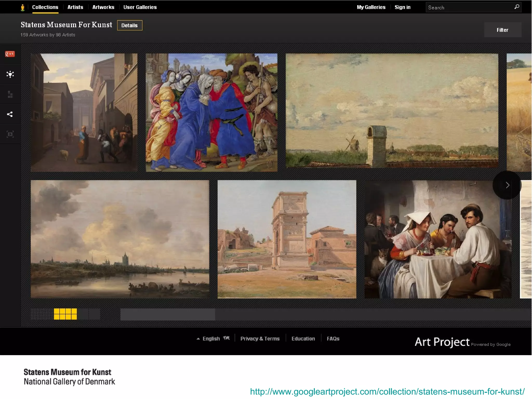Open the Privacy & Terms link

pyautogui.click(x=260, y=338)
